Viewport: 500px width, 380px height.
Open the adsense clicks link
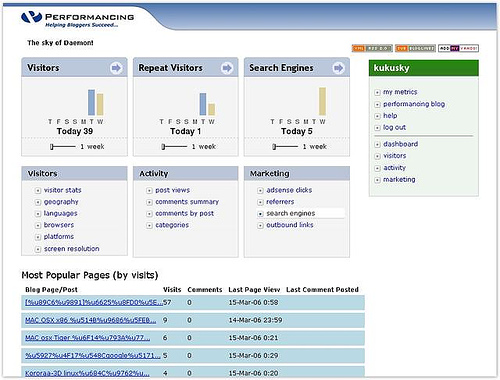pos(289,190)
